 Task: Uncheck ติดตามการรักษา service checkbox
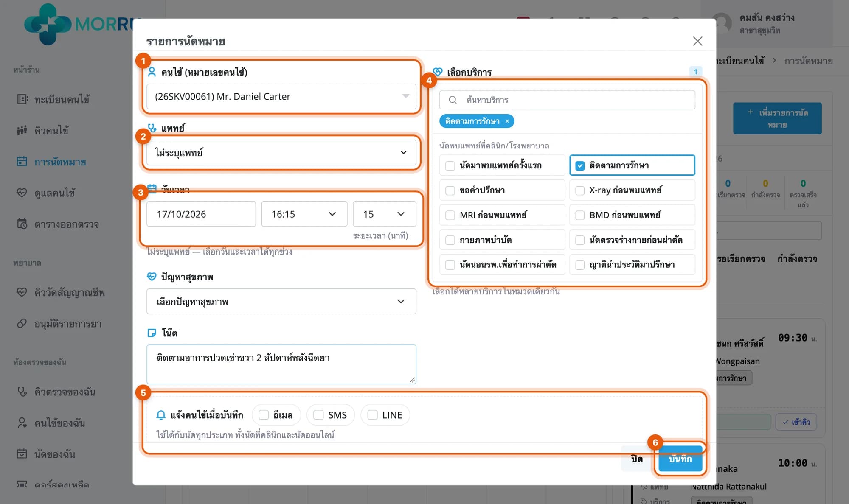(580, 166)
